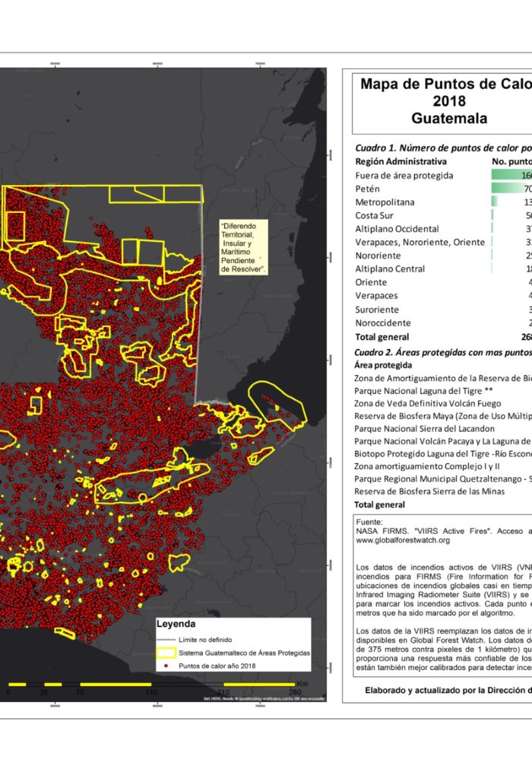Click the red dot symbol beside Puntos de calor

coord(166,666)
